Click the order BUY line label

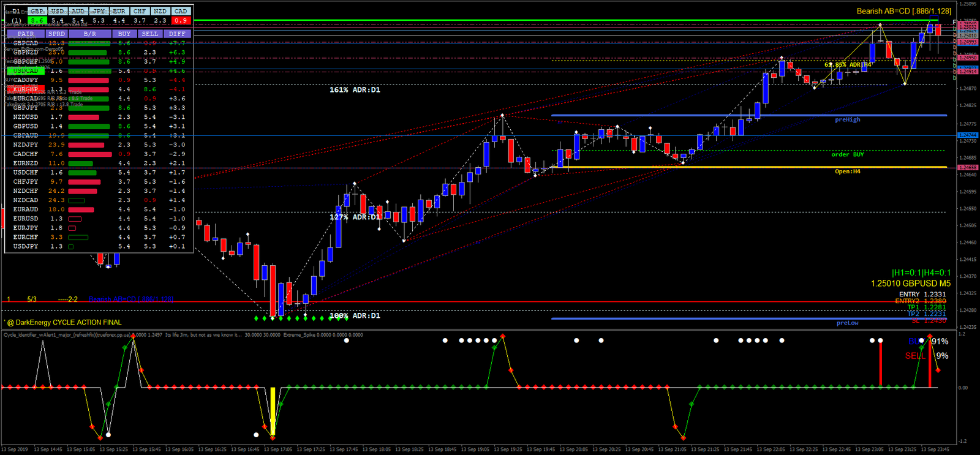pyautogui.click(x=847, y=154)
